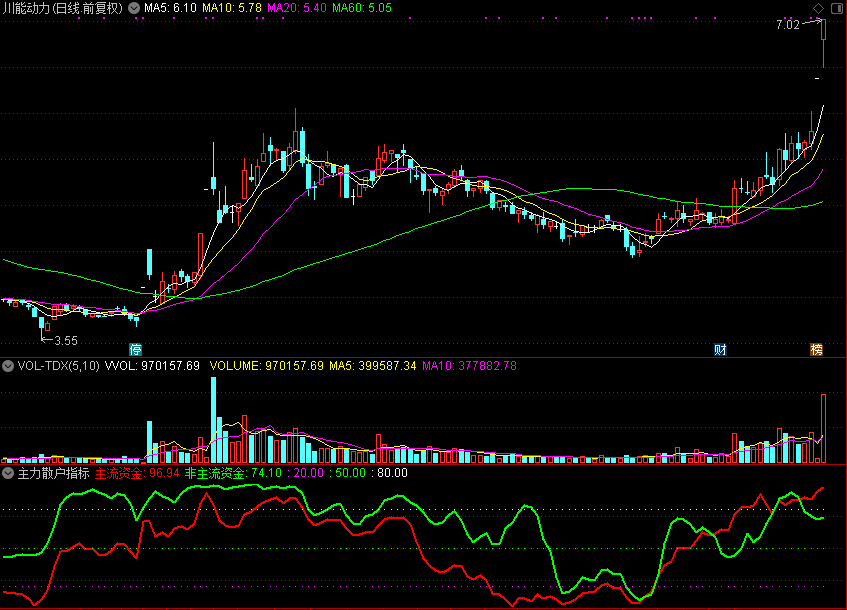
Task: Click the 停 suspension marker icon
Action: coord(135,350)
